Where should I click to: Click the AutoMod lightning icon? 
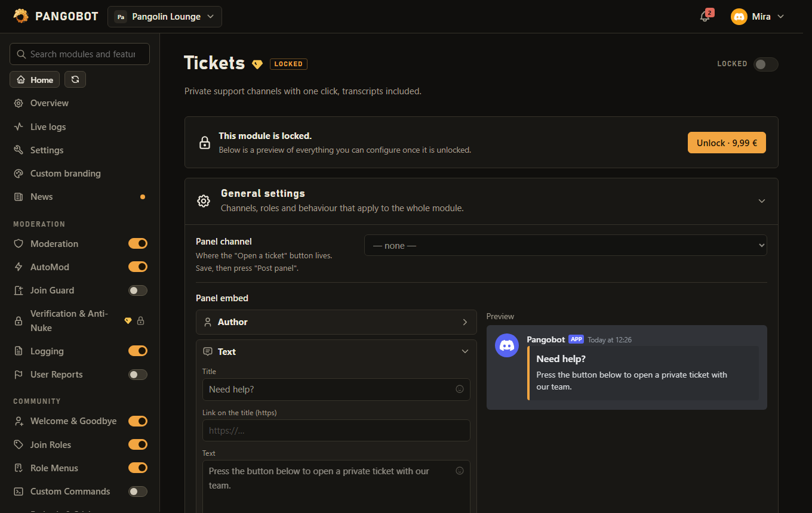tap(19, 267)
